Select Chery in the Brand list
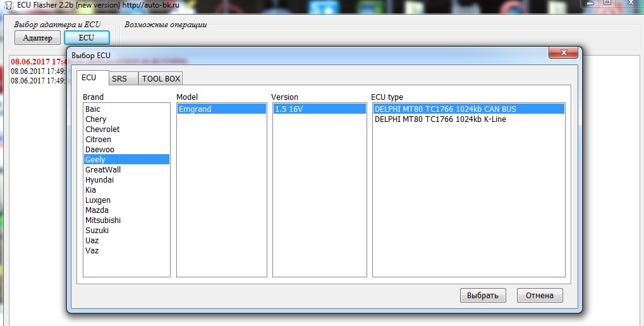This screenshot has width=644, height=326. 126,119
